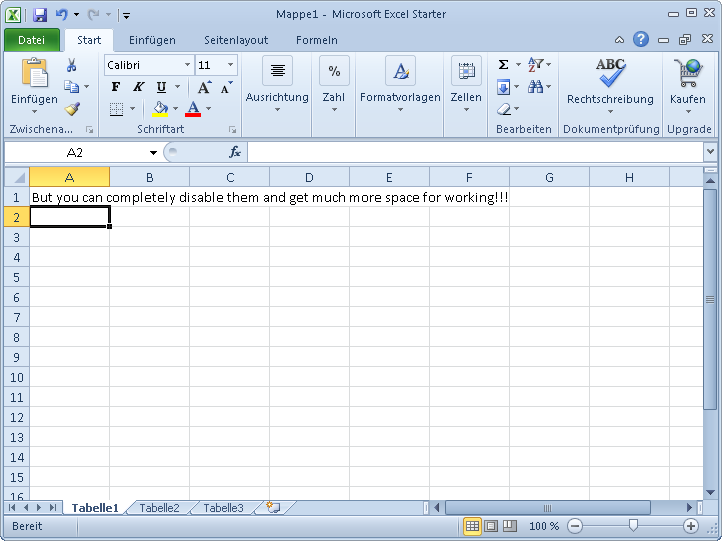Open the font name Calibri dropdown
Image resolution: width=722 pixels, height=541 pixels.
tap(187, 65)
